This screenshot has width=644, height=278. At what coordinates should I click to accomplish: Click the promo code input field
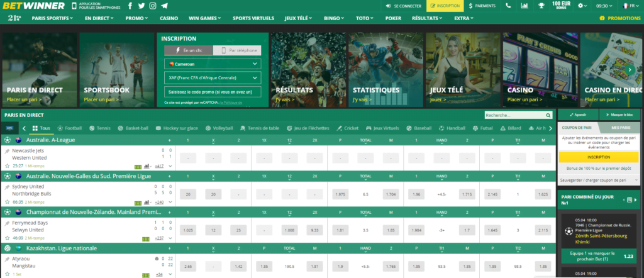(x=213, y=92)
